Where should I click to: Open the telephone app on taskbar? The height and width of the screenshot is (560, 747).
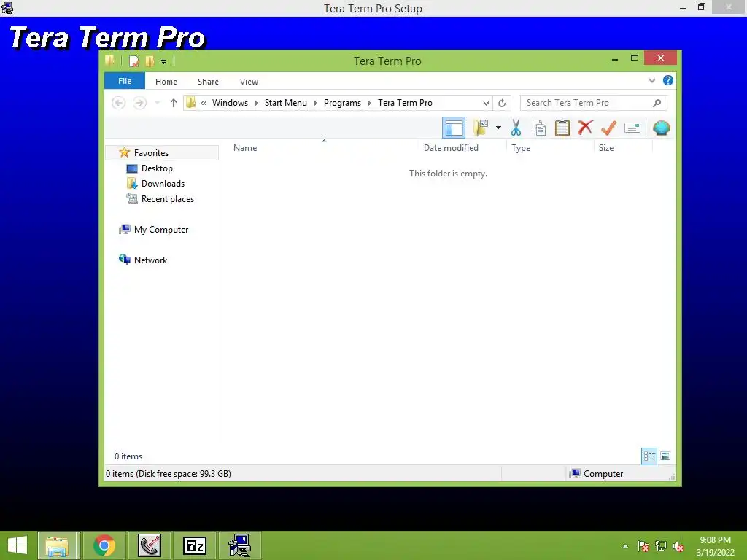coord(149,545)
